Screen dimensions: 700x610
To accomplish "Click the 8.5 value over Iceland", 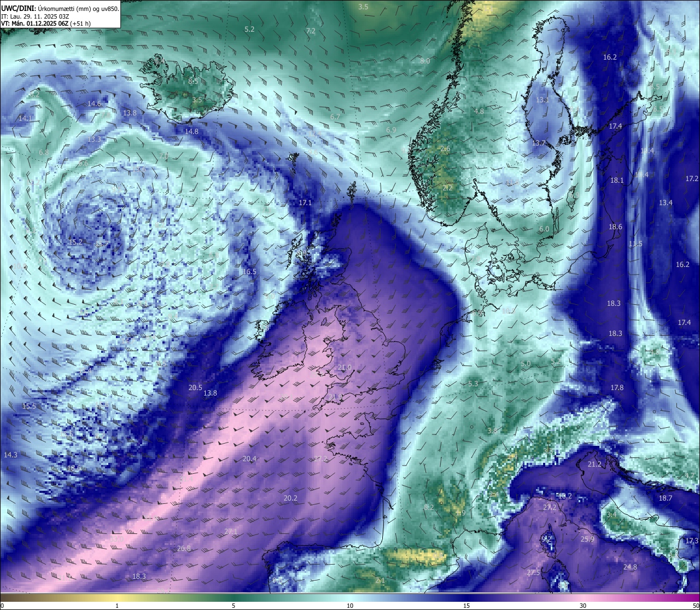I will point(193,81).
